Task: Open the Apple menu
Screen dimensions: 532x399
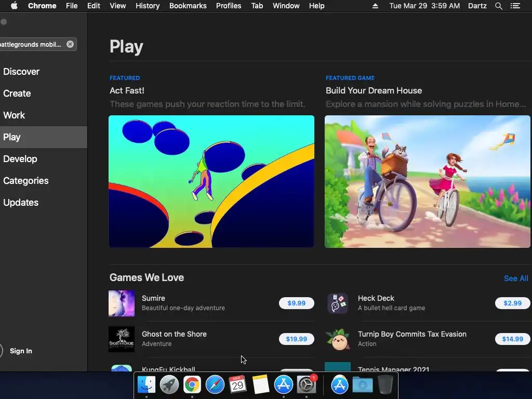Action: coord(14,6)
